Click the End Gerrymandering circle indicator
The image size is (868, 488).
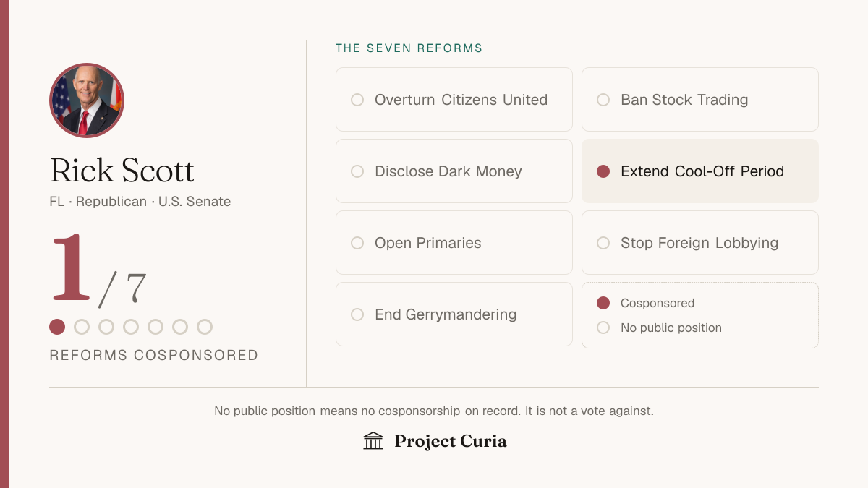coord(357,314)
